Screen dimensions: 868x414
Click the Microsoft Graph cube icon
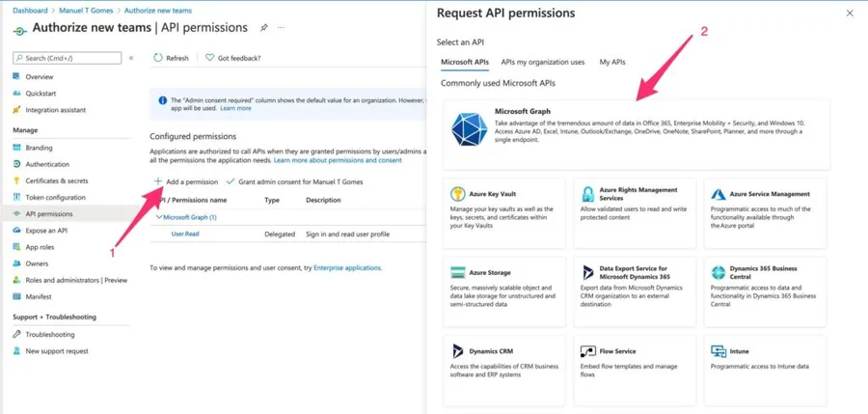point(470,130)
